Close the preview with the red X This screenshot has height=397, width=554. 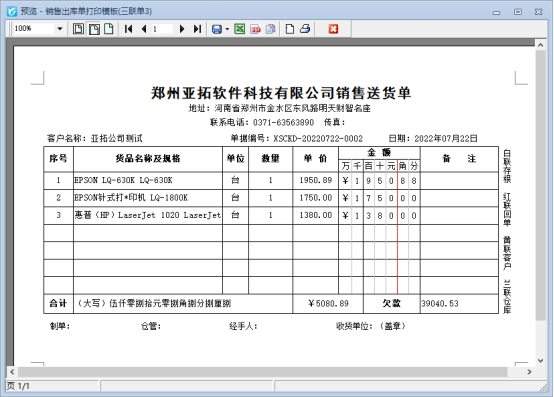coord(333,29)
